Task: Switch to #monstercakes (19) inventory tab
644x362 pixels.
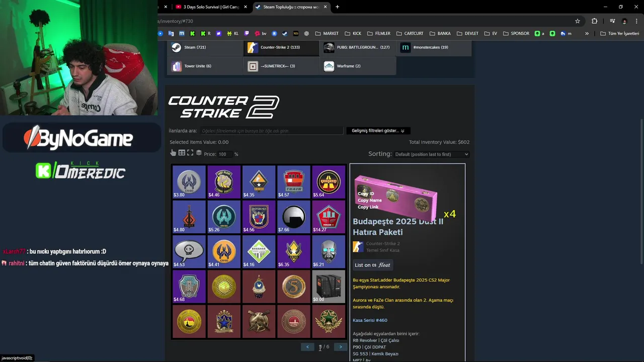Action: tap(434, 47)
